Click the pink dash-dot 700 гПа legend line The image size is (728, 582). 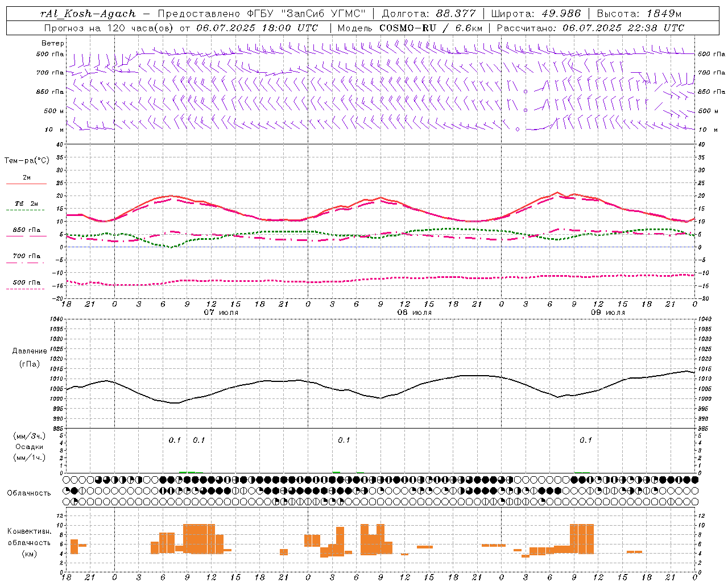[26, 263]
